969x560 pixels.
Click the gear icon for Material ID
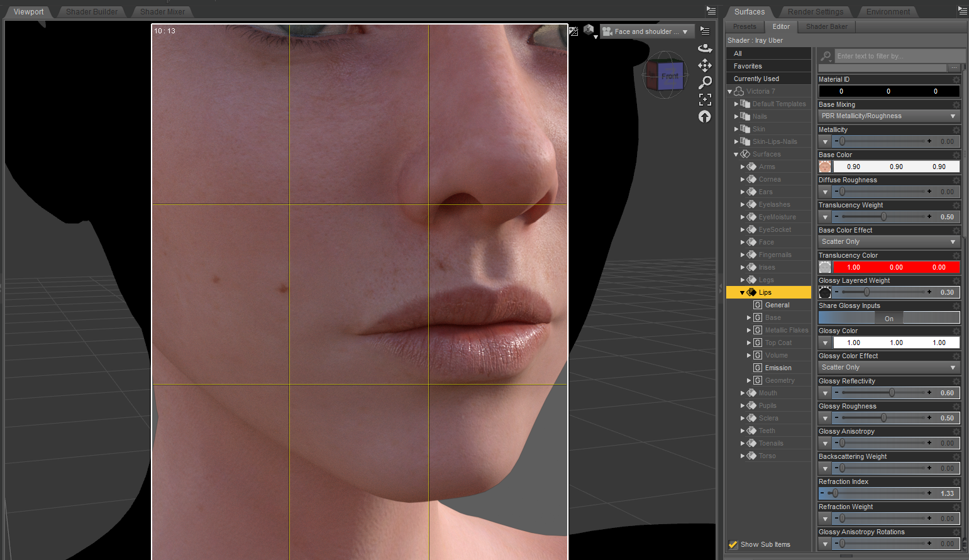click(x=956, y=80)
